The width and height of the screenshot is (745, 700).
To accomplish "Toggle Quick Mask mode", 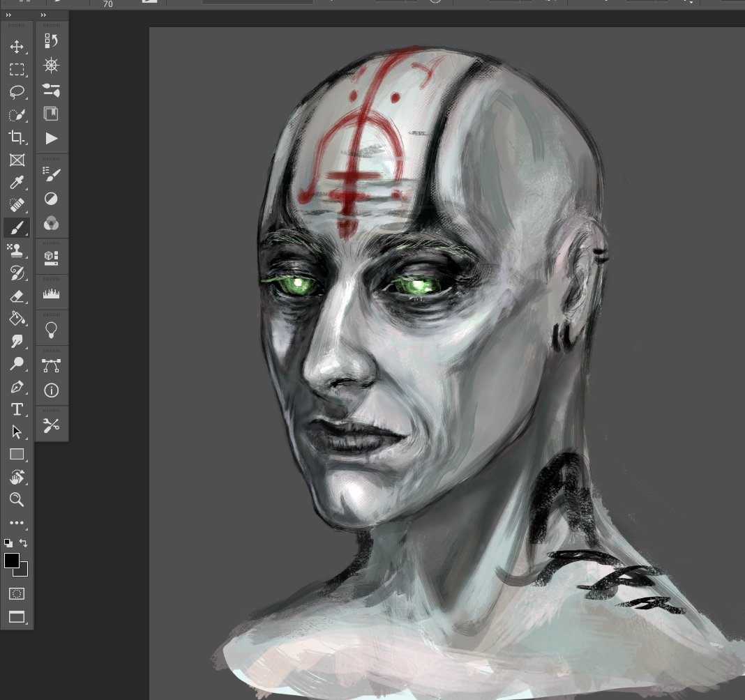I will [17, 593].
